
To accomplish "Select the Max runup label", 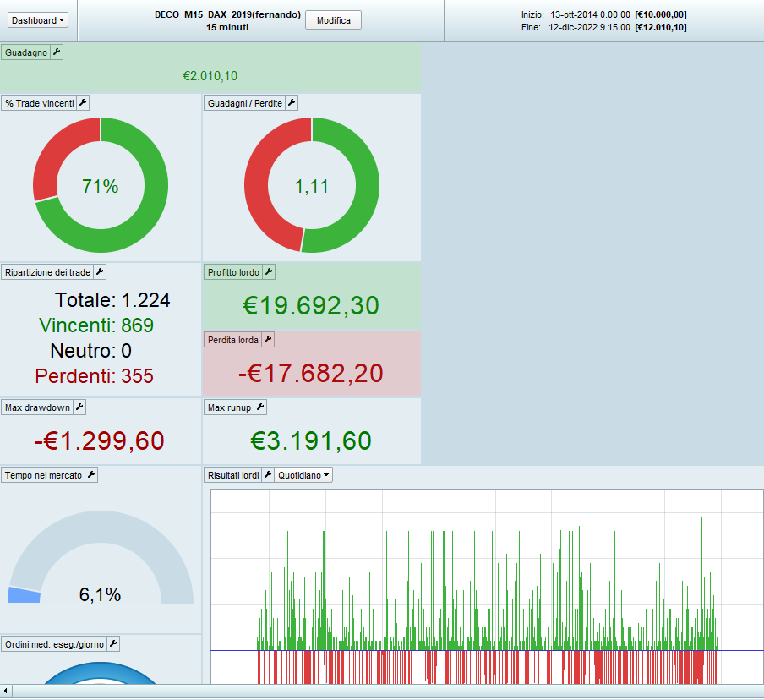I will pyautogui.click(x=229, y=407).
